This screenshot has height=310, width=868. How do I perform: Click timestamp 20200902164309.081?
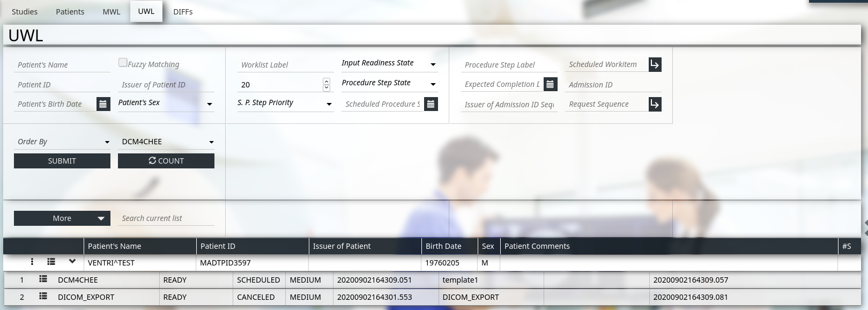tap(691, 297)
